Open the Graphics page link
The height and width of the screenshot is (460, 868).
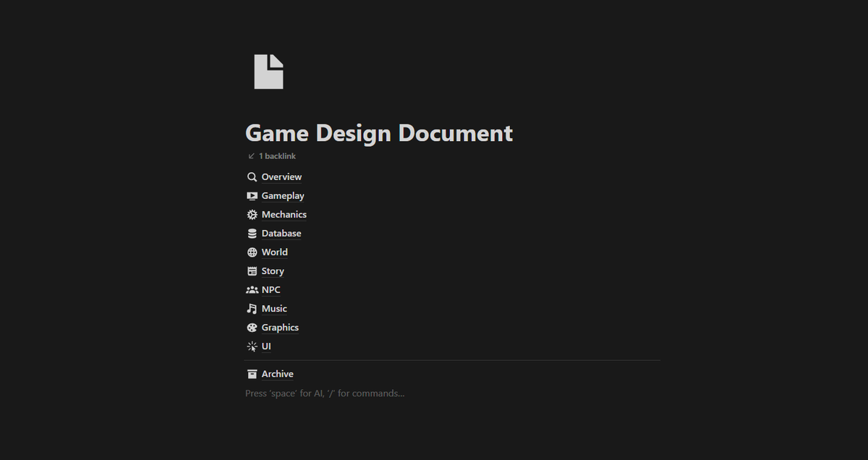(x=280, y=328)
